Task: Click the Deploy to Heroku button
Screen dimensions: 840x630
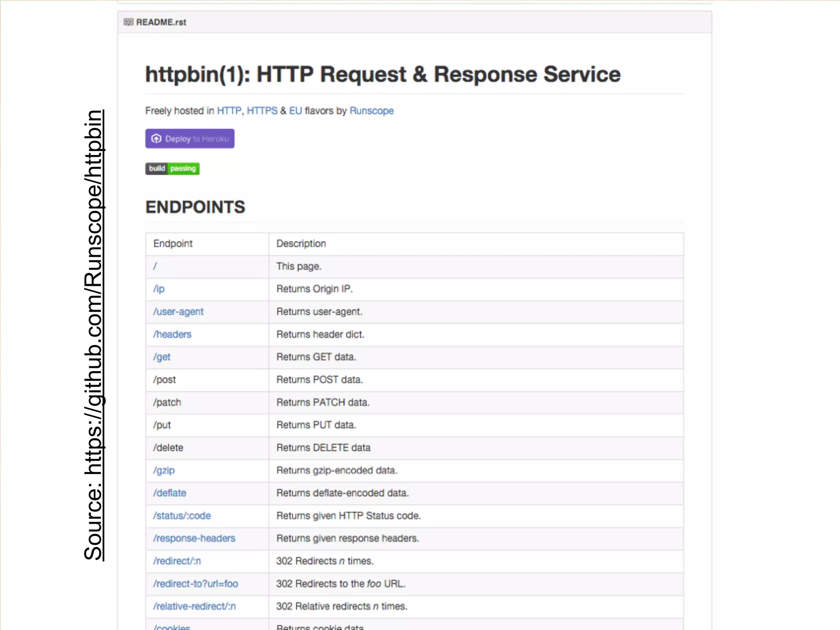Action: [x=189, y=139]
